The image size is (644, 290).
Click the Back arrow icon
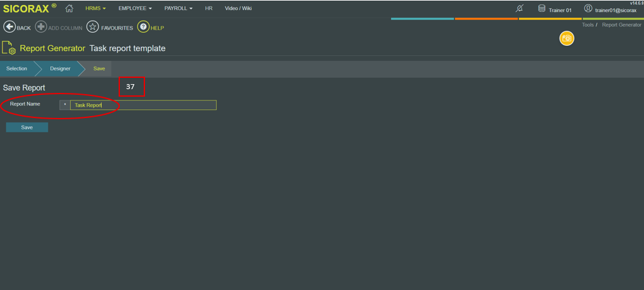coord(9,27)
